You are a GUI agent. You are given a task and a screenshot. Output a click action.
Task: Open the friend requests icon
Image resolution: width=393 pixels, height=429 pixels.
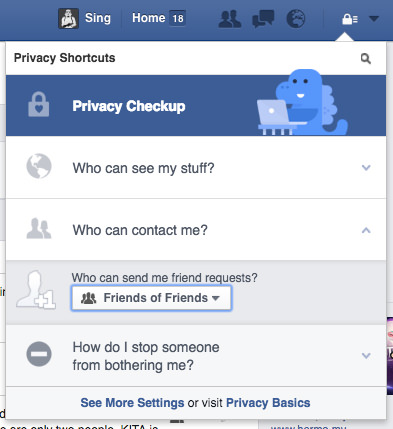click(x=230, y=19)
